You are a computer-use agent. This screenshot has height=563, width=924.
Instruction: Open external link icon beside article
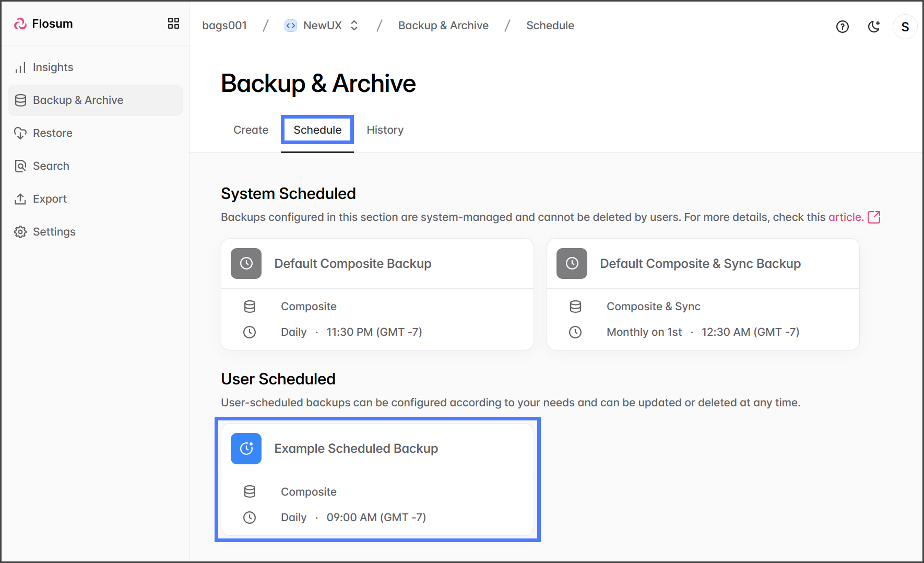(874, 217)
